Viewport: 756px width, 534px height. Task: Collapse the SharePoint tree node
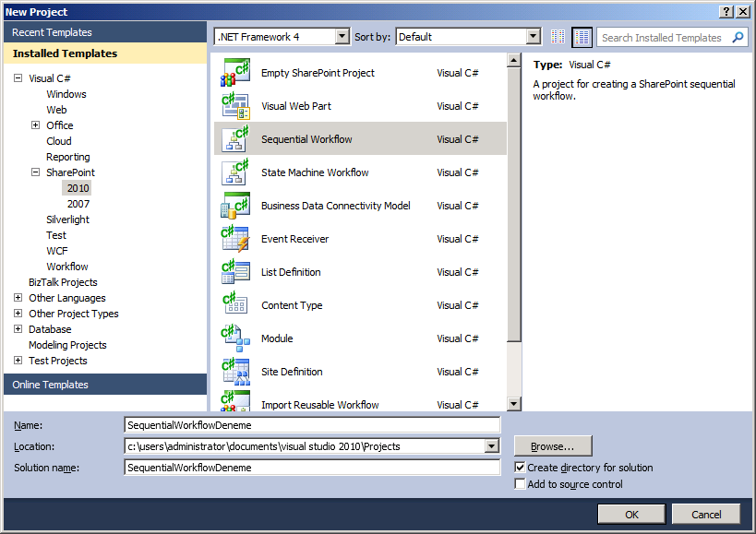pos(35,172)
